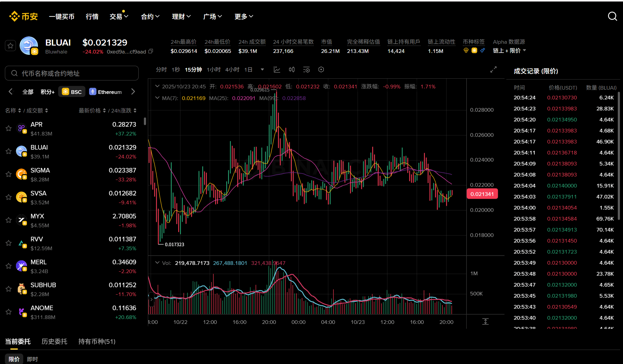
Task: Click the hexagon icon in chart toolbar
Action: pos(321,70)
